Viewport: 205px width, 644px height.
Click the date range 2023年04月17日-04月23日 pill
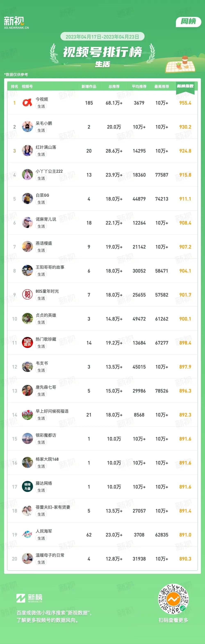click(102, 37)
